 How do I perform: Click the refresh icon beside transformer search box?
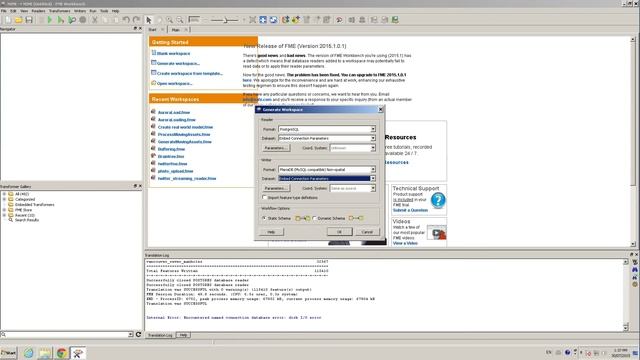[138, 334]
